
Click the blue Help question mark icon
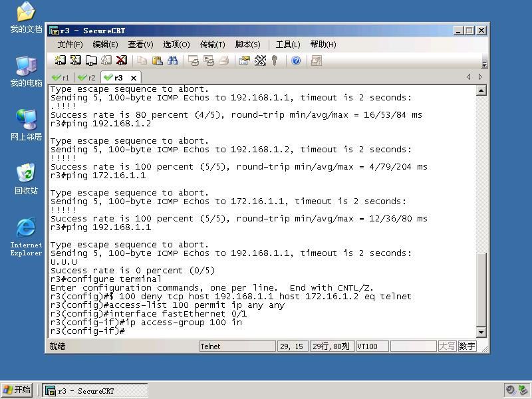pyautogui.click(x=296, y=61)
